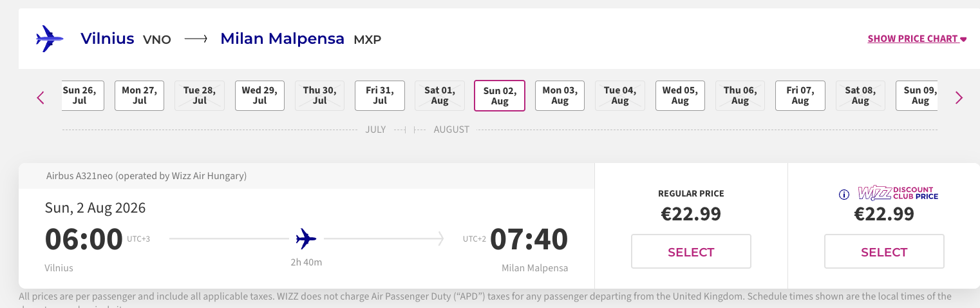Select the Sun 02, Aug date tab
This screenshot has width=980, height=308.
tap(500, 96)
